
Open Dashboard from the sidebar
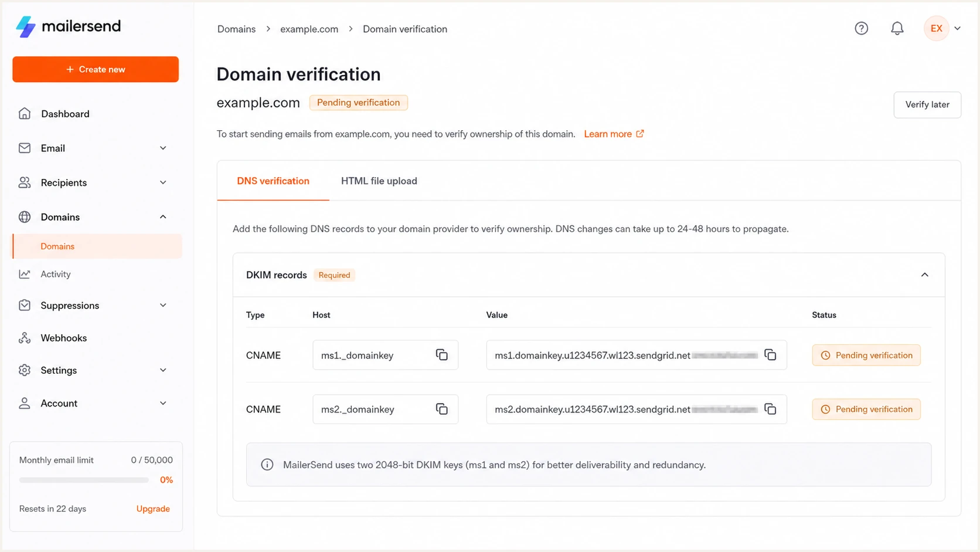(65, 114)
